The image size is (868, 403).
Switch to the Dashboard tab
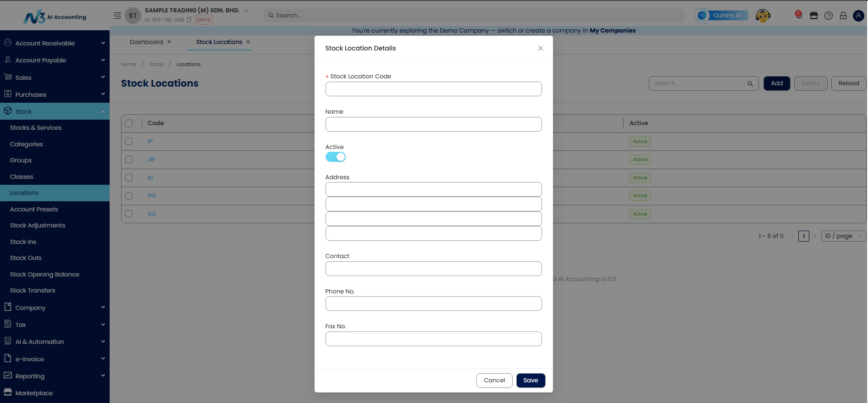point(146,42)
